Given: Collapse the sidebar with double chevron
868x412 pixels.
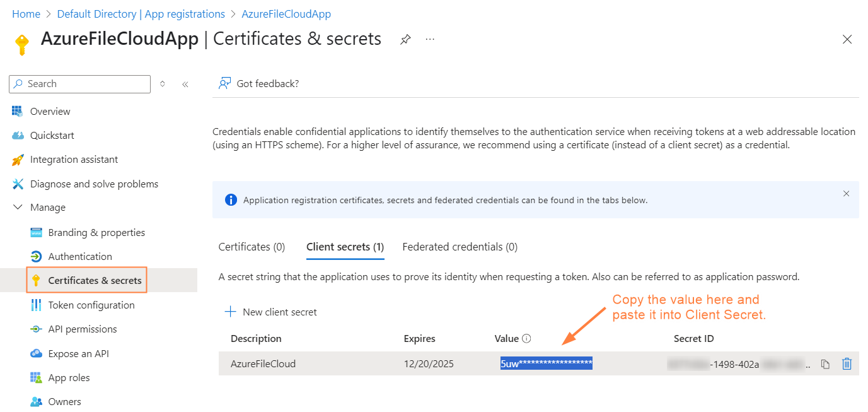Looking at the screenshot, I should [185, 84].
